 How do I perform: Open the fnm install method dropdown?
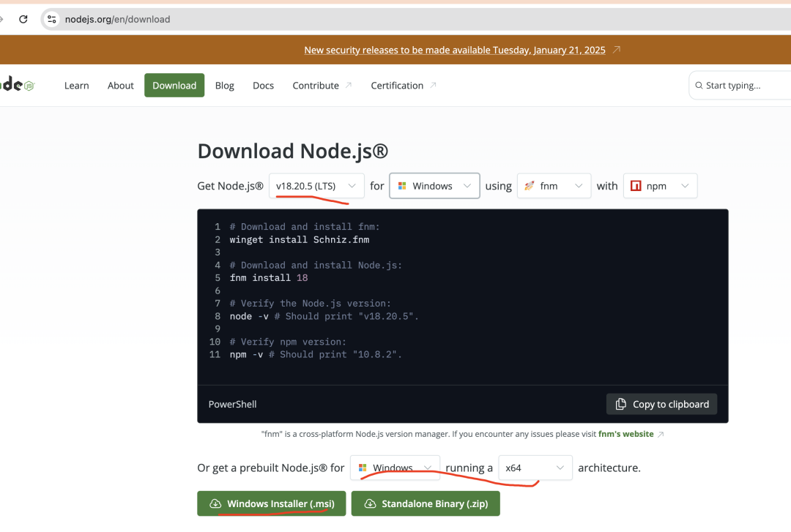point(554,186)
